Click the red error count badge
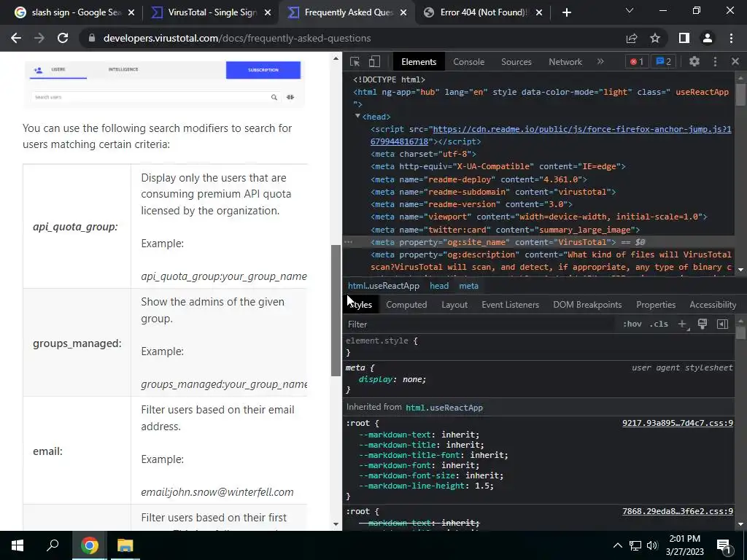Screen dimensions: 747x560 tap(637, 61)
